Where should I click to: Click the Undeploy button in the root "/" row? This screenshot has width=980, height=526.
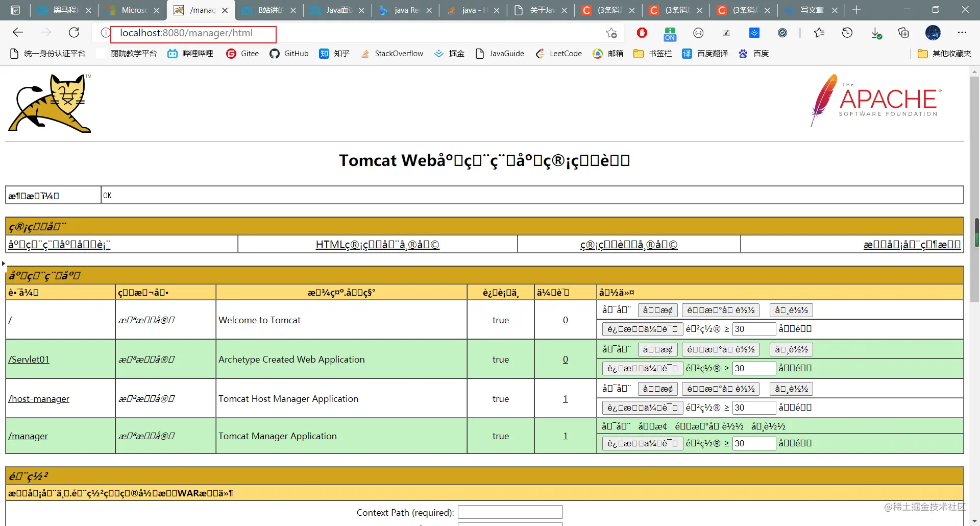(x=791, y=310)
